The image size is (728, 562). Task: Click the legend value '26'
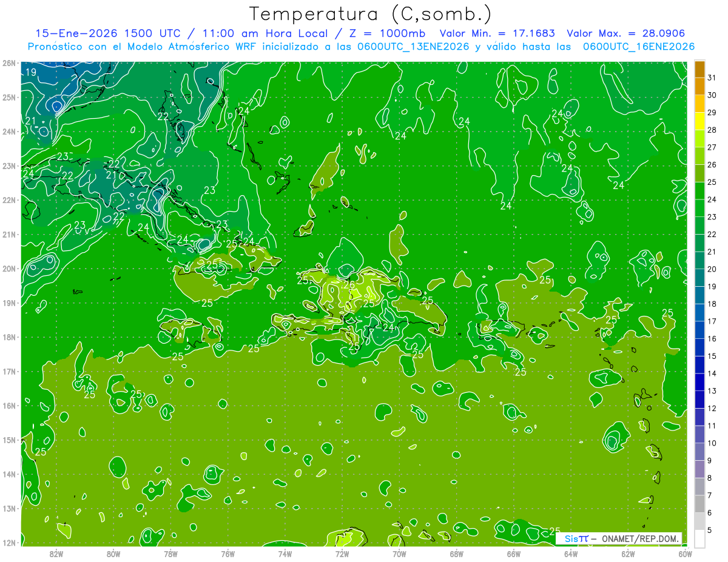pos(712,165)
